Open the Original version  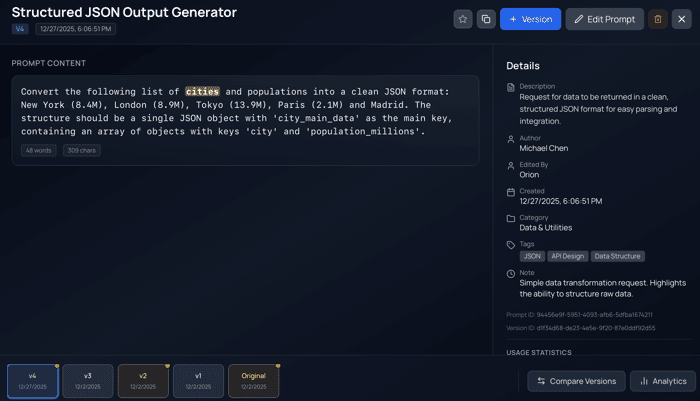pyautogui.click(x=254, y=381)
